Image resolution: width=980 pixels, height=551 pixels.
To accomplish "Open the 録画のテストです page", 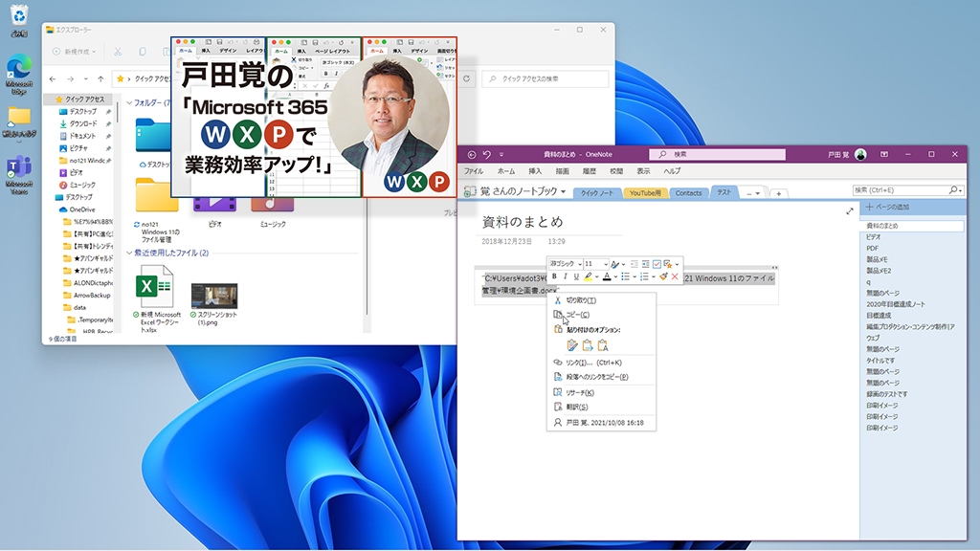I will [x=887, y=394].
